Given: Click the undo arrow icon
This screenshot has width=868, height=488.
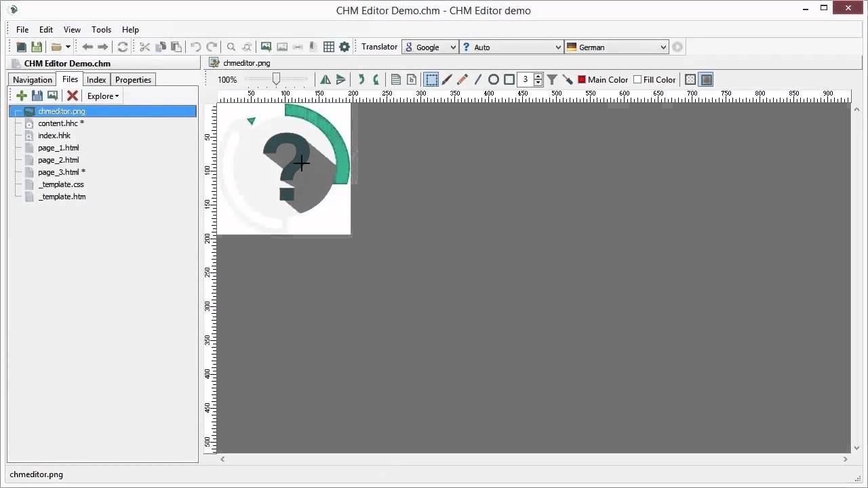Looking at the screenshot, I should click(x=196, y=47).
